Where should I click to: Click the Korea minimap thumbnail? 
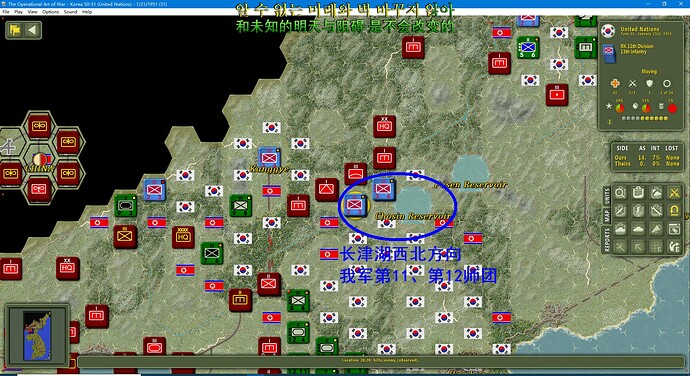[37, 335]
